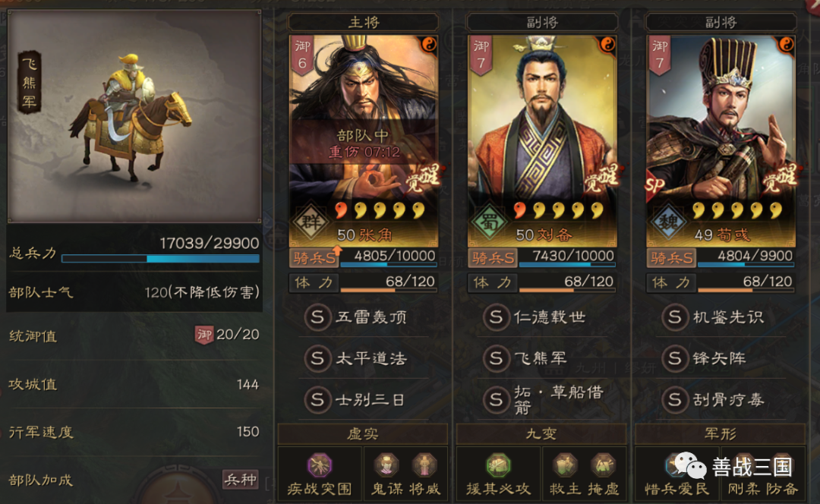Tap the 将威 tactic icon
The width and height of the screenshot is (820, 504).
click(x=424, y=465)
